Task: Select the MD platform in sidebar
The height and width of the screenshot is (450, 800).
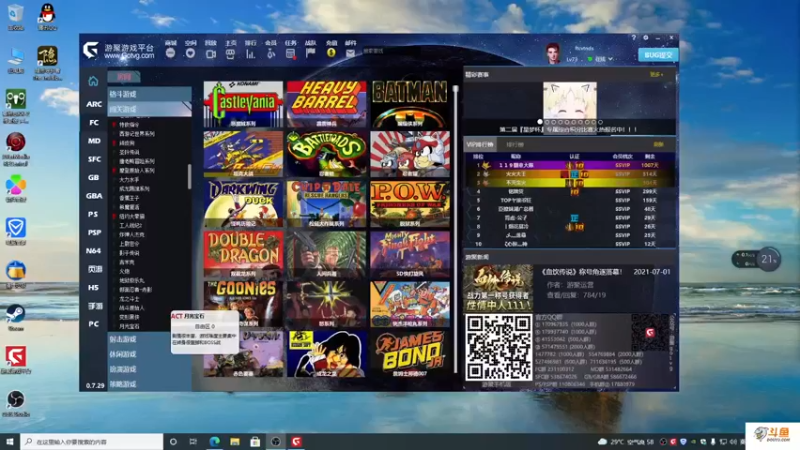Action: click(x=94, y=141)
